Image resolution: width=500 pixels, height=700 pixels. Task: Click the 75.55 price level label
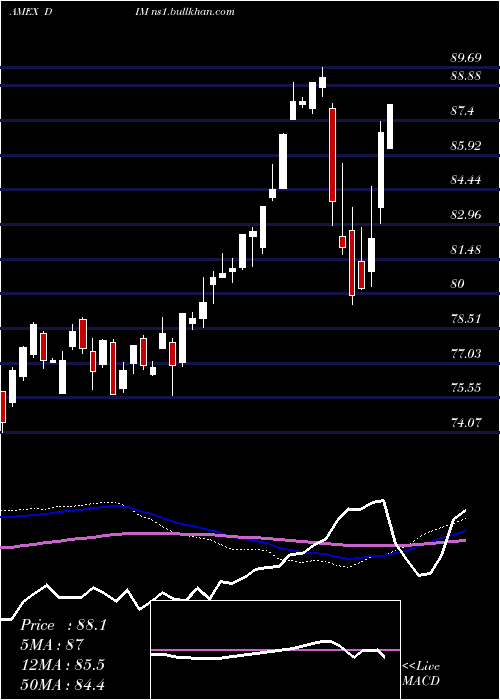[466, 388]
